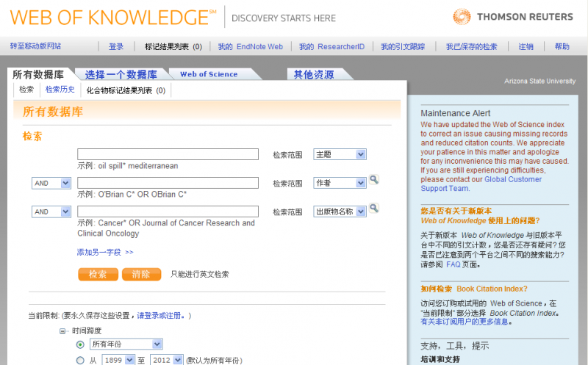588x365 pixels.
Task: Switch to the Web of Science tab
Action: 209,74
